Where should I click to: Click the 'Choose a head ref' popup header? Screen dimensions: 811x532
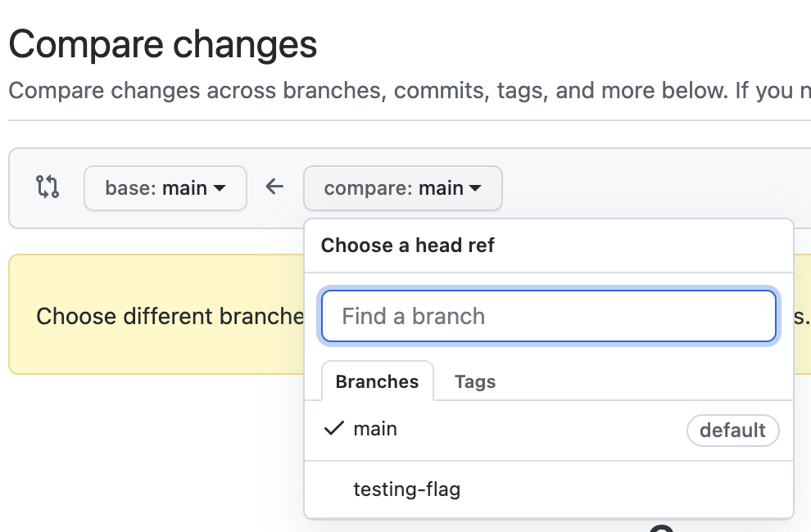(408, 246)
